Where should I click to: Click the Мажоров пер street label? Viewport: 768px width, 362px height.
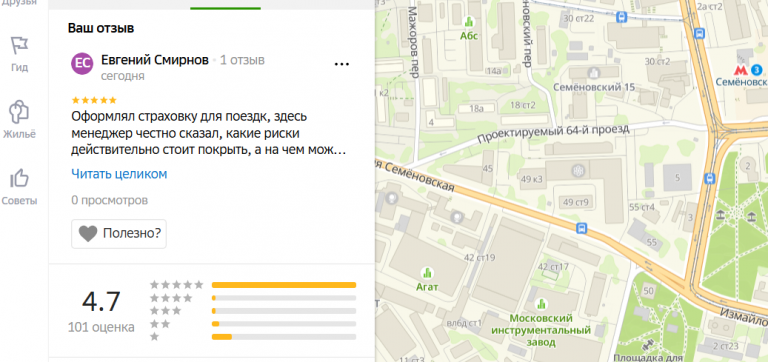pyautogui.click(x=414, y=41)
